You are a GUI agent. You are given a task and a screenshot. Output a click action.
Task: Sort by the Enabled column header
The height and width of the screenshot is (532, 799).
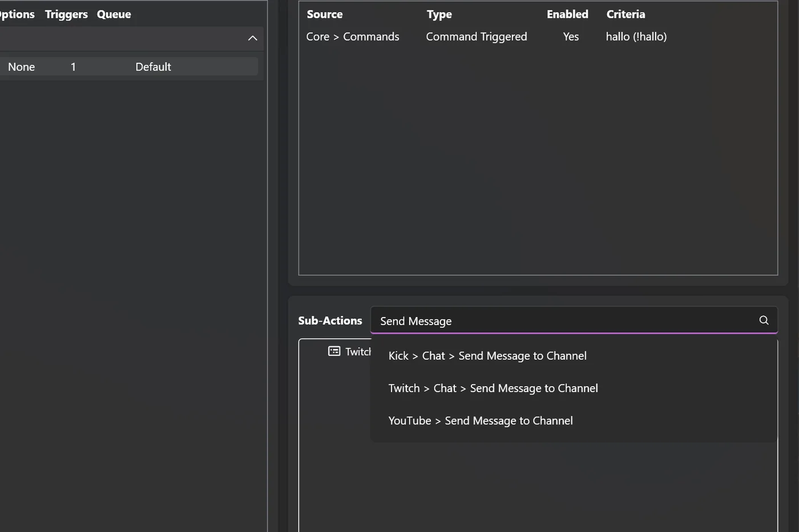coord(567,14)
